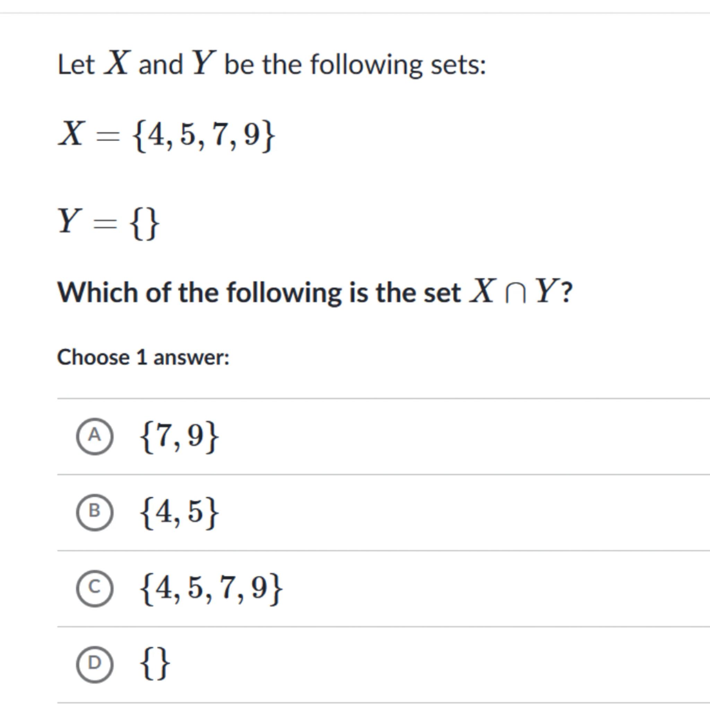Choose radio option C

[x=94, y=588]
